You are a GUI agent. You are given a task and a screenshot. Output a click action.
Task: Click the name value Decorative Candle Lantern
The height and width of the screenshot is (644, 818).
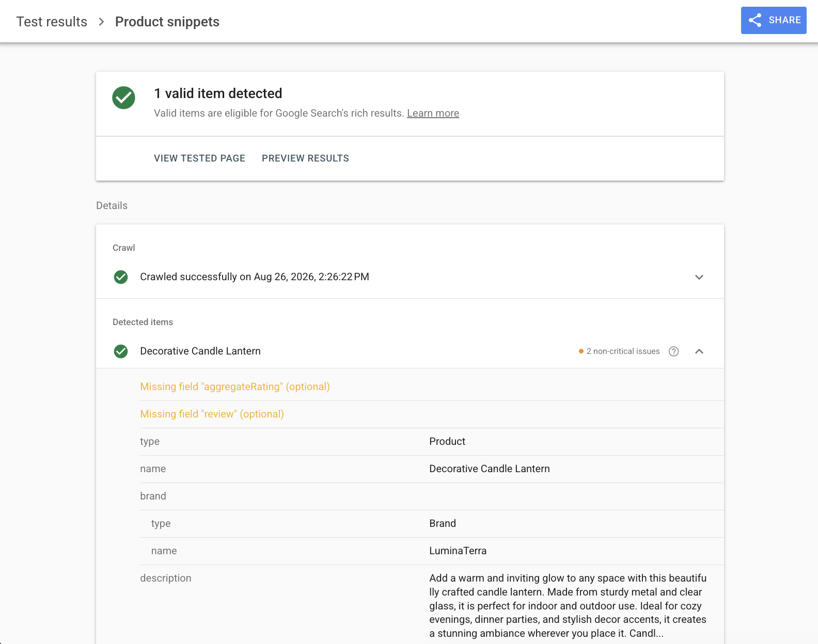(490, 469)
